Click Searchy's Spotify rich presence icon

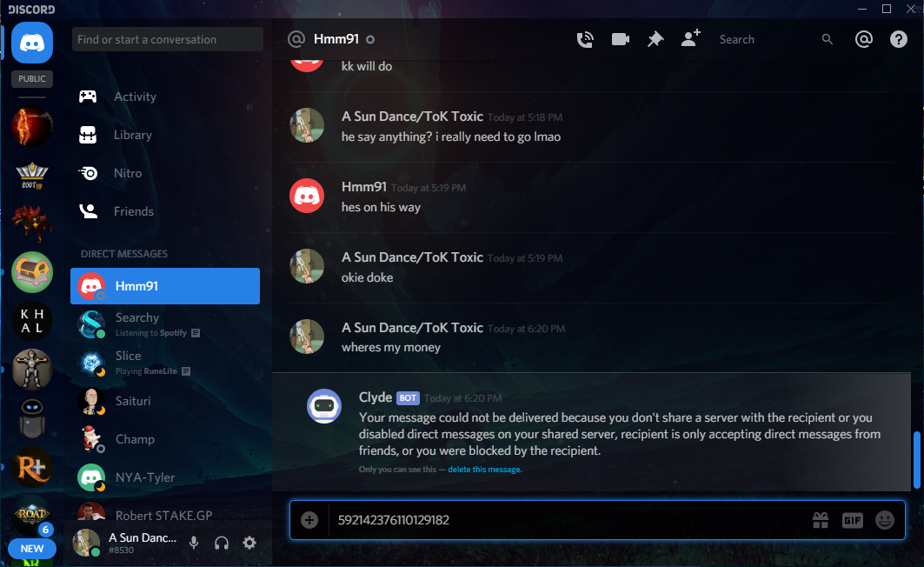pyautogui.click(x=196, y=333)
